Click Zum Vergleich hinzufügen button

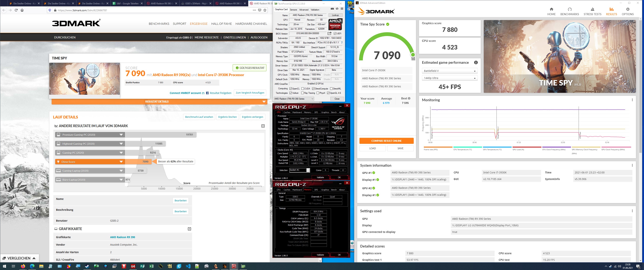250,93
